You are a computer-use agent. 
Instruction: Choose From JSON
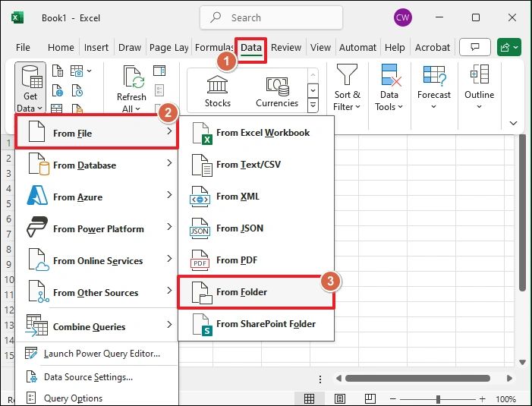tap(257, 228)
